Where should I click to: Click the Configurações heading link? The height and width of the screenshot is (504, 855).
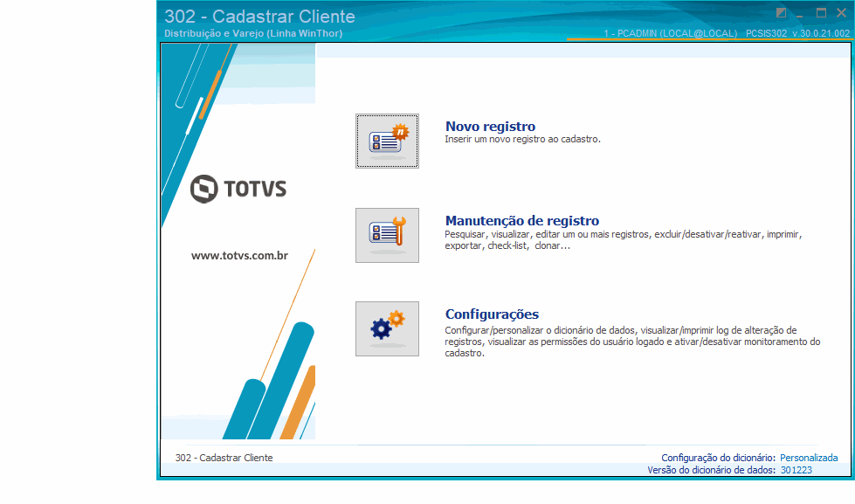click(492, 314)
